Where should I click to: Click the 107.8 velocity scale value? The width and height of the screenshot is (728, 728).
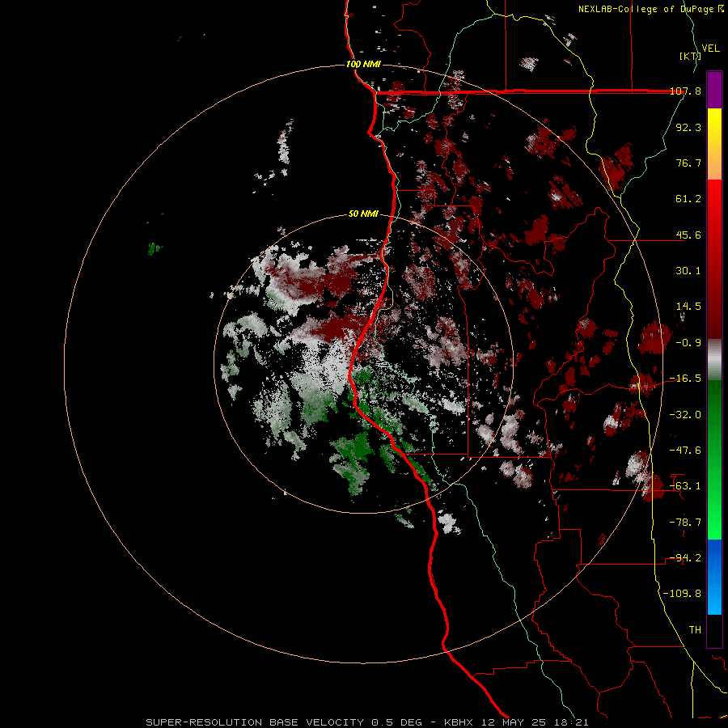(x=685, y=91)
